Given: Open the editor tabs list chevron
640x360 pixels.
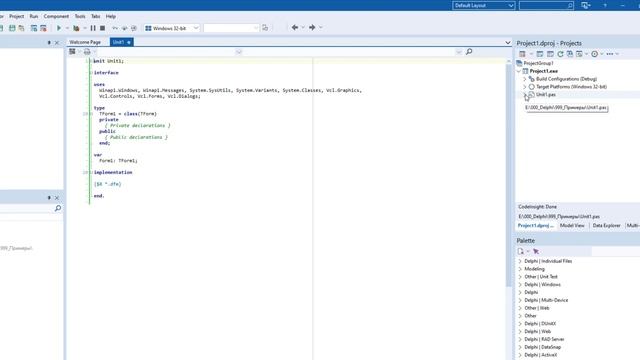Looking at the screenshot, I should coord(507,42).
